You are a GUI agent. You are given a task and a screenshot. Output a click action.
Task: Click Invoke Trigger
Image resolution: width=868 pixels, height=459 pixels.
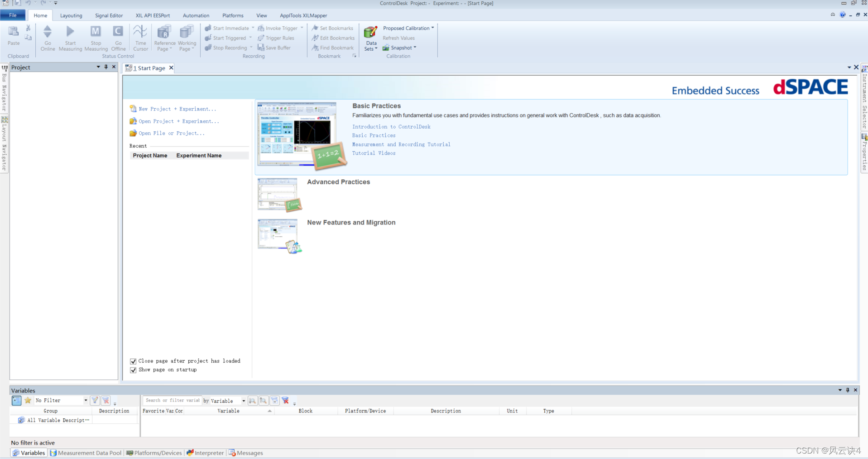click(x=278, y=28)
